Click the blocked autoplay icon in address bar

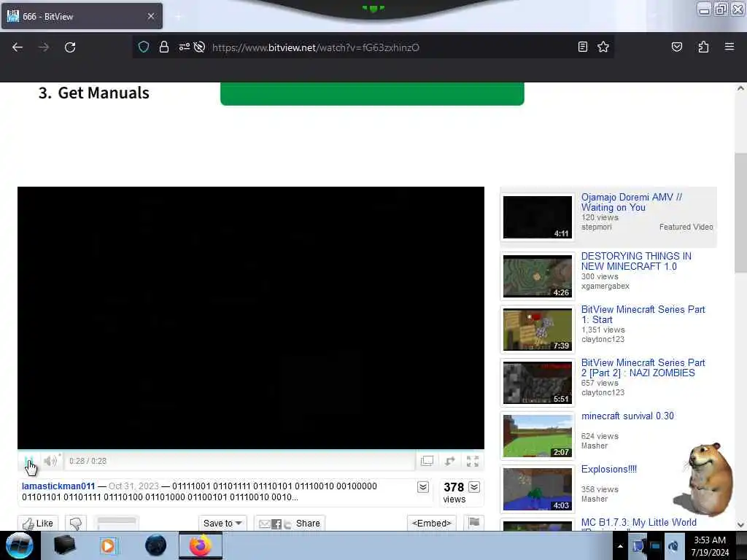pos(200,47)
